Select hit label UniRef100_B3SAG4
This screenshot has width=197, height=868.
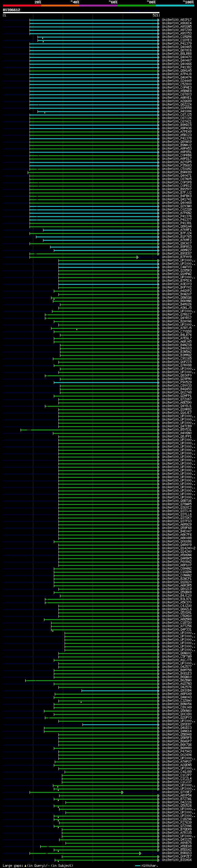tap(177, 860)
